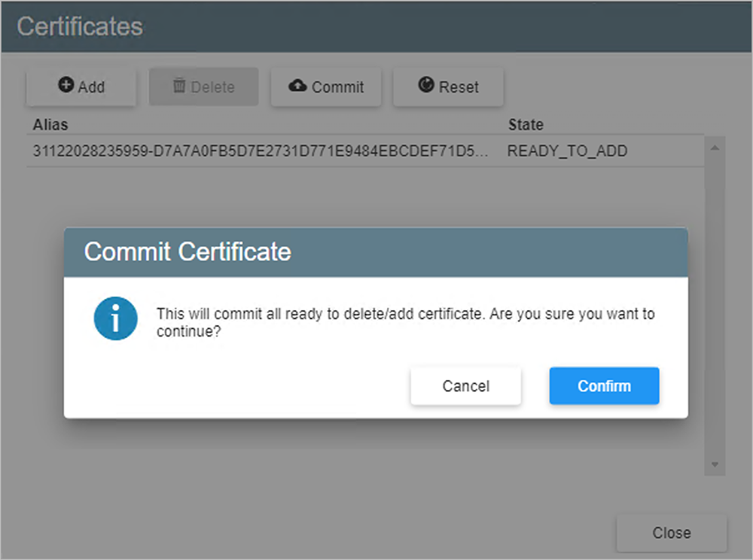Click the cloud upload Commit icon
Image resolution: width=753 pixels, height=560 pixels.
tap(298, 86)
